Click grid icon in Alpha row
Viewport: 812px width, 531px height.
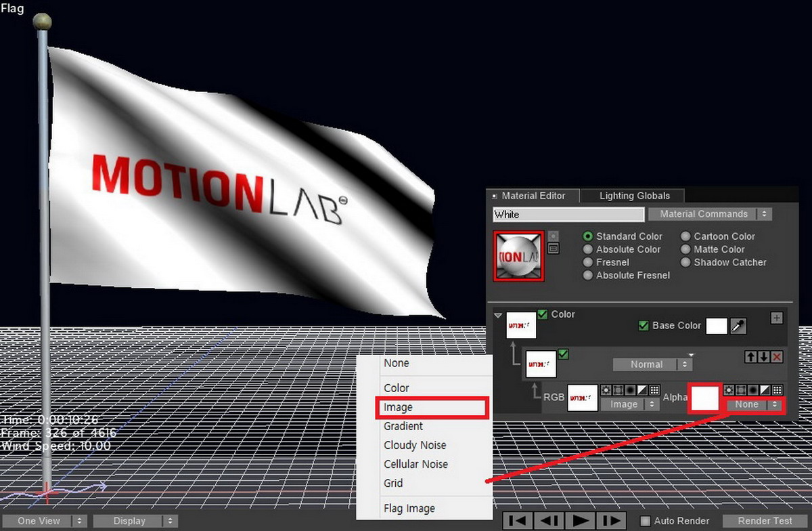[x=777, y=390]
